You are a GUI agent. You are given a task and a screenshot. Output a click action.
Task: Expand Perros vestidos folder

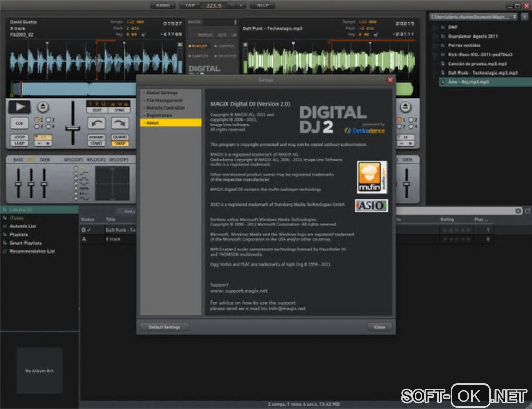435,45
